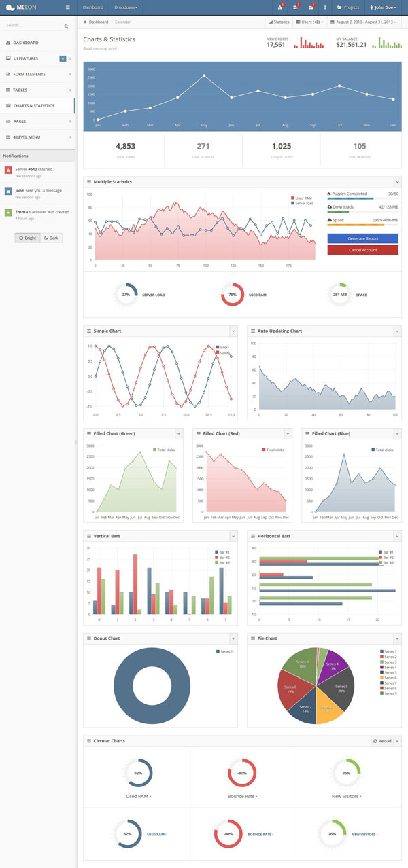
Task: Collapse the Multiple Statistics panel
Action: click(x=396, y=182)
